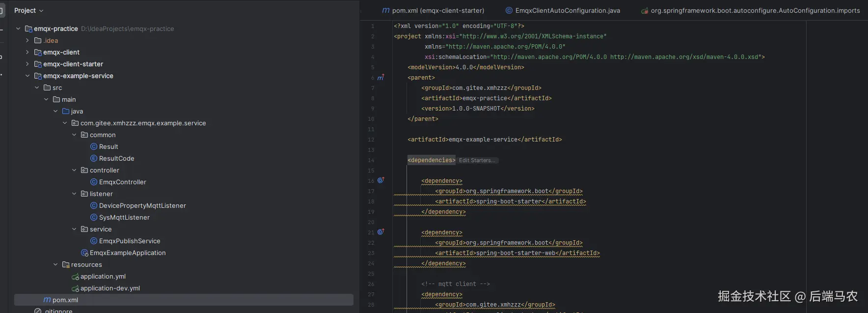
Task: Collapse the com.gitee.xmhzzz.emqx.example.service package chevron
Action: click(x=65, y=123)
